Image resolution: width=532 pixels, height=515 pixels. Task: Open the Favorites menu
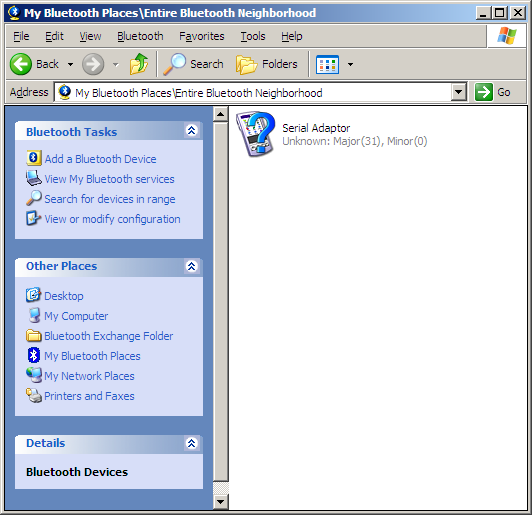pyautogui.click(x=202, y=36)
